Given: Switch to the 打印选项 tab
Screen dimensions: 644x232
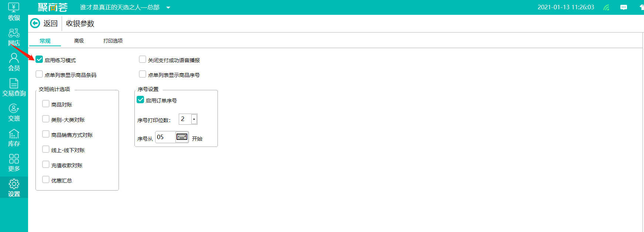Looking at the screenshot, I should click(113, 41).
